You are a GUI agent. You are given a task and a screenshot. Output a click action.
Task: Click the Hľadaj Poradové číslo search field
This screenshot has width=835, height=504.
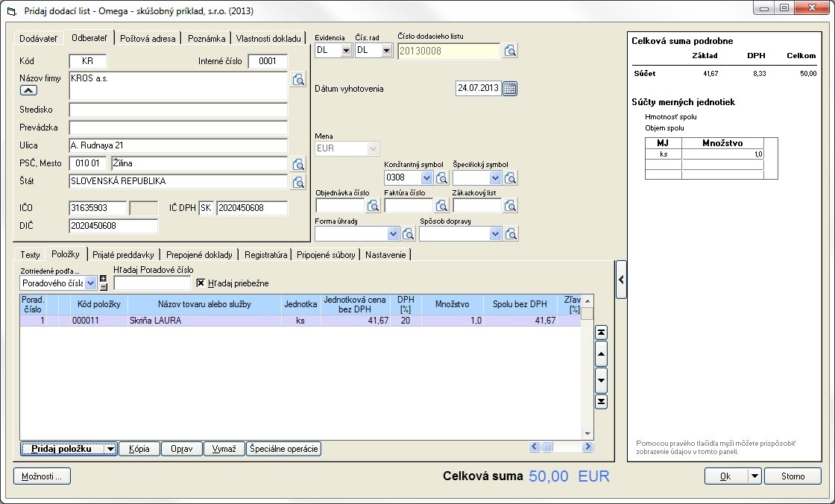[152, 283]
